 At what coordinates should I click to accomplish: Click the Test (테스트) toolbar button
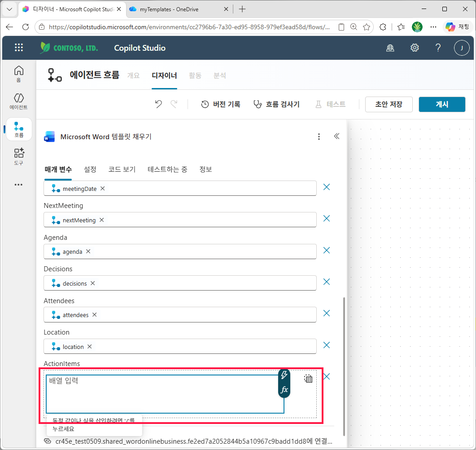(330, 104)
